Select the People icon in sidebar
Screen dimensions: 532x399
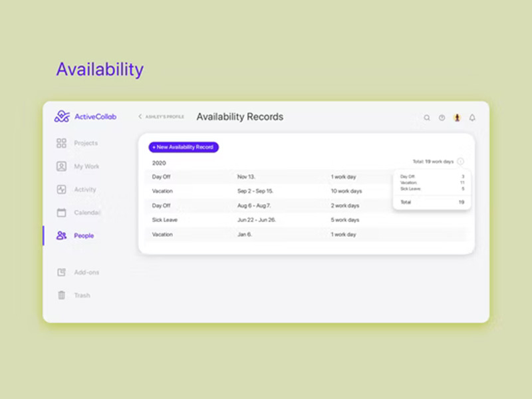coord(61,235)
